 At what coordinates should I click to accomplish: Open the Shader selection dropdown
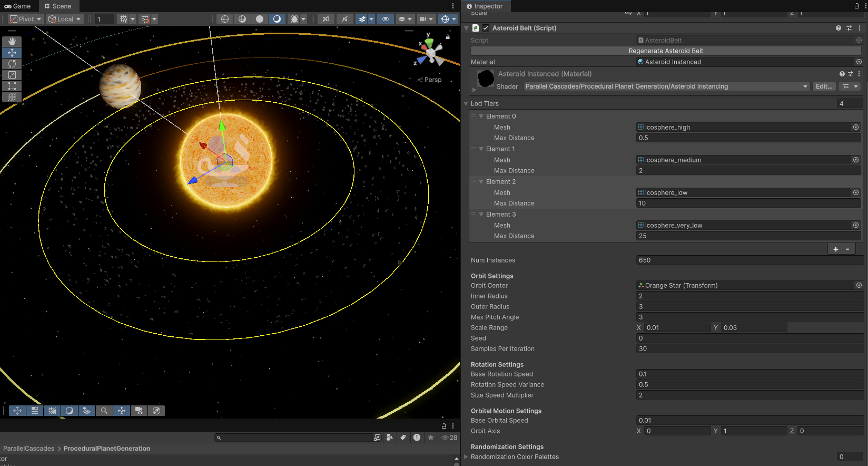click(x=666, y=86)
